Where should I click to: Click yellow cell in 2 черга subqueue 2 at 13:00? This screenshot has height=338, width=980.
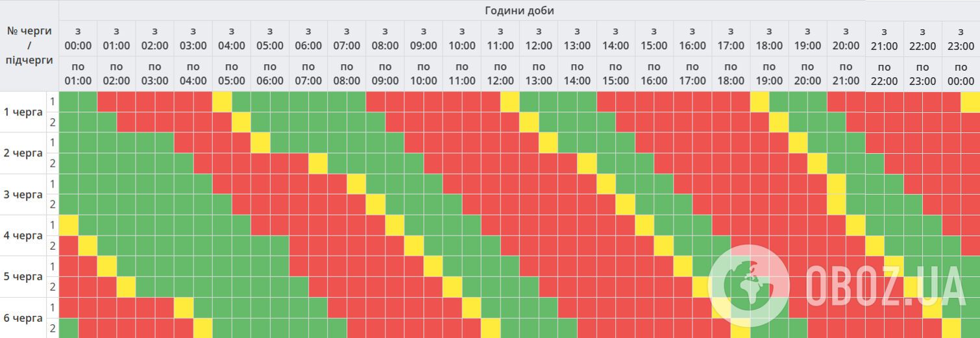click(x=587, y=163)
